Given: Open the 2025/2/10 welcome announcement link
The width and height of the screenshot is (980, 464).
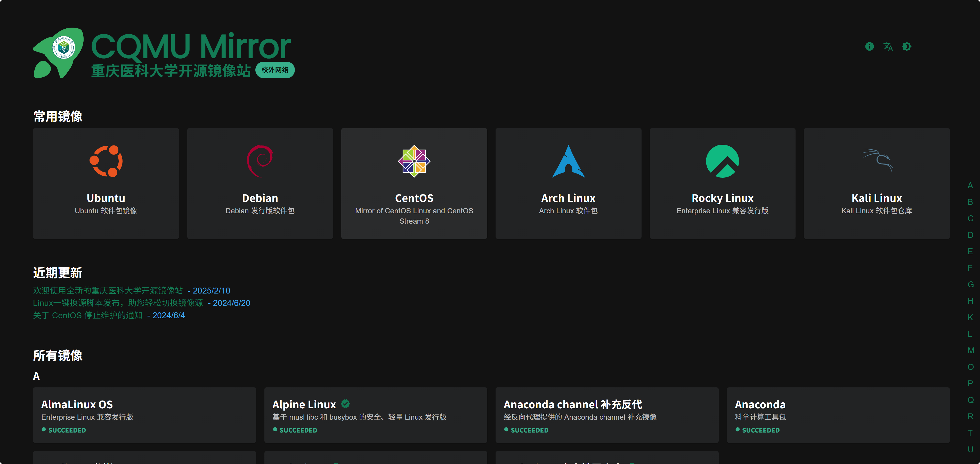Looking at the screenshot, I should click(108, 291).
